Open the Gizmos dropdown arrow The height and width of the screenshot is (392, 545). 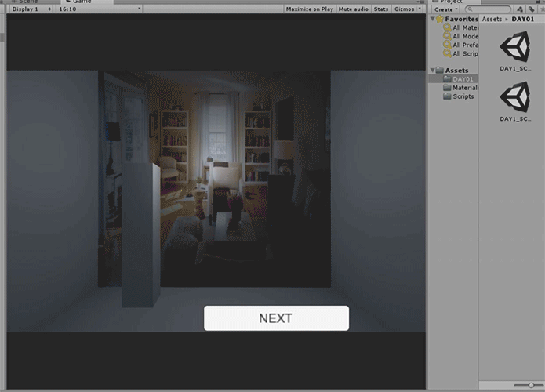(x=420, y=9)
